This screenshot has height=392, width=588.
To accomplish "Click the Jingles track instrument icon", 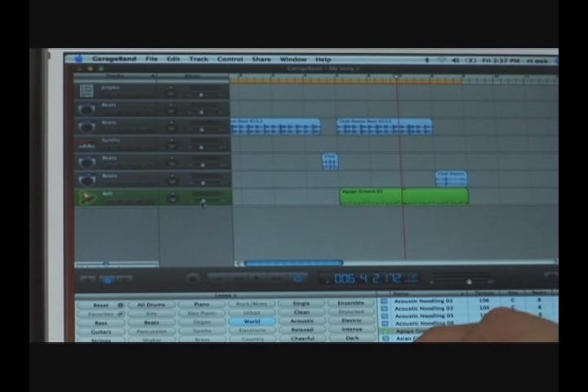I will pos(87,91).
